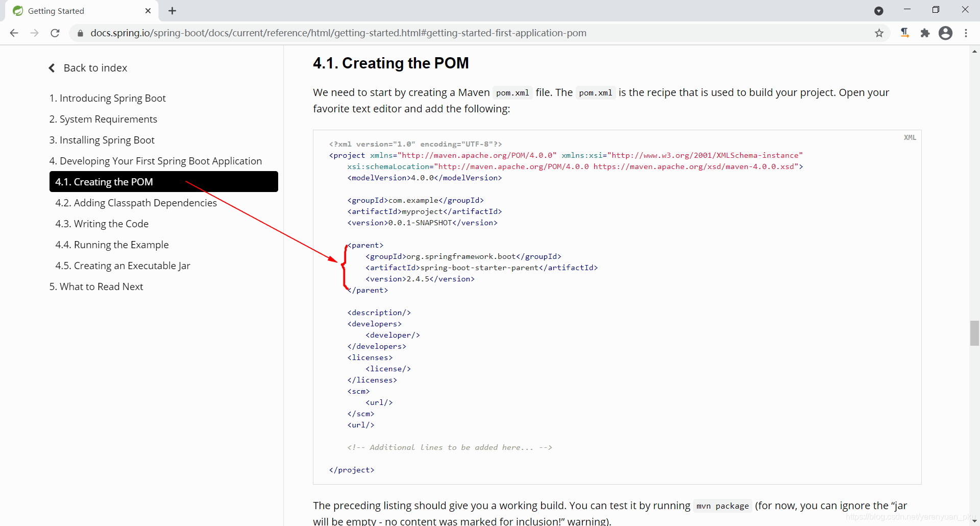The height and width of the screenshot is (526, 980).
Task: Go to 4.4. Running the Example
Action: 112,245
